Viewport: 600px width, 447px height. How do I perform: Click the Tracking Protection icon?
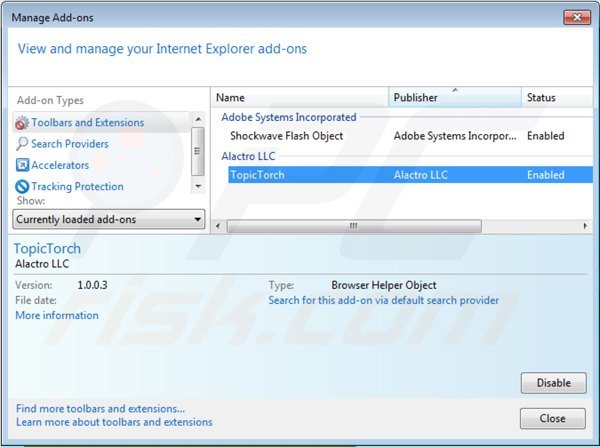(x=22, y=187)
